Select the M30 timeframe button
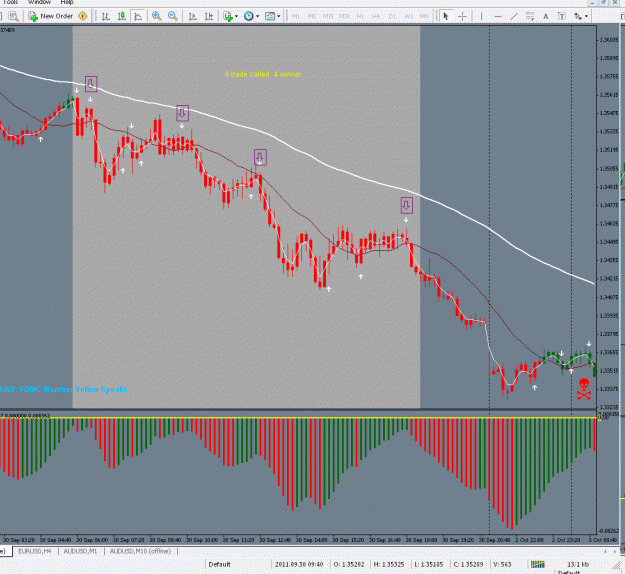625x574 pixels. click(344, 16)
